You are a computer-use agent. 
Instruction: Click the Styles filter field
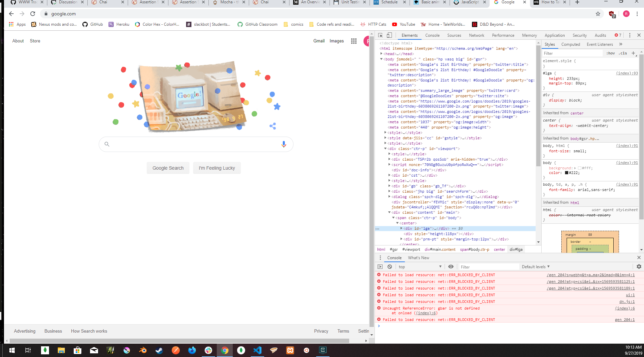tap(572, 53)
